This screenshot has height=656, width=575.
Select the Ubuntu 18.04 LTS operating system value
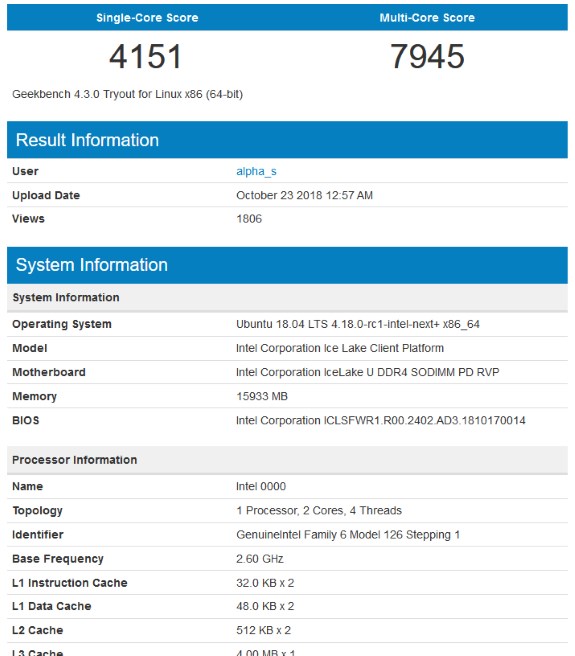(x=358, y=324)
